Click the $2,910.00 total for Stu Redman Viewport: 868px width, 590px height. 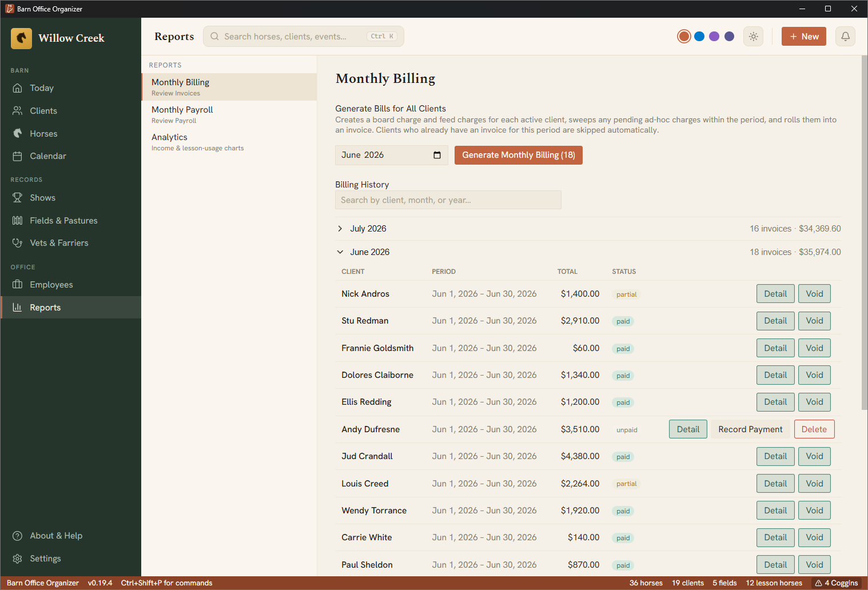click(580, 321)
